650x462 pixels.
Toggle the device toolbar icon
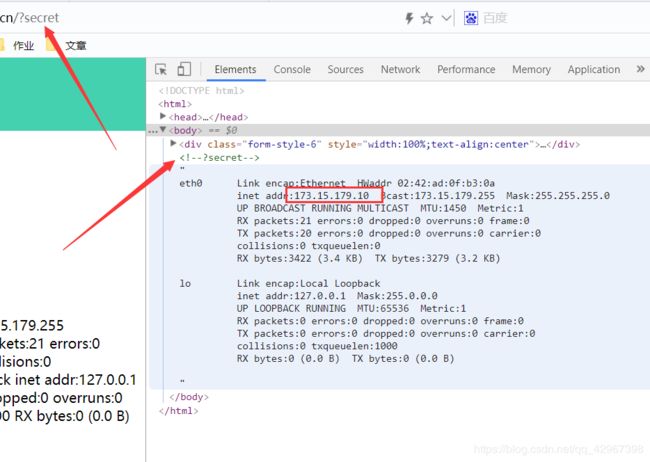[x=184, y=69]
